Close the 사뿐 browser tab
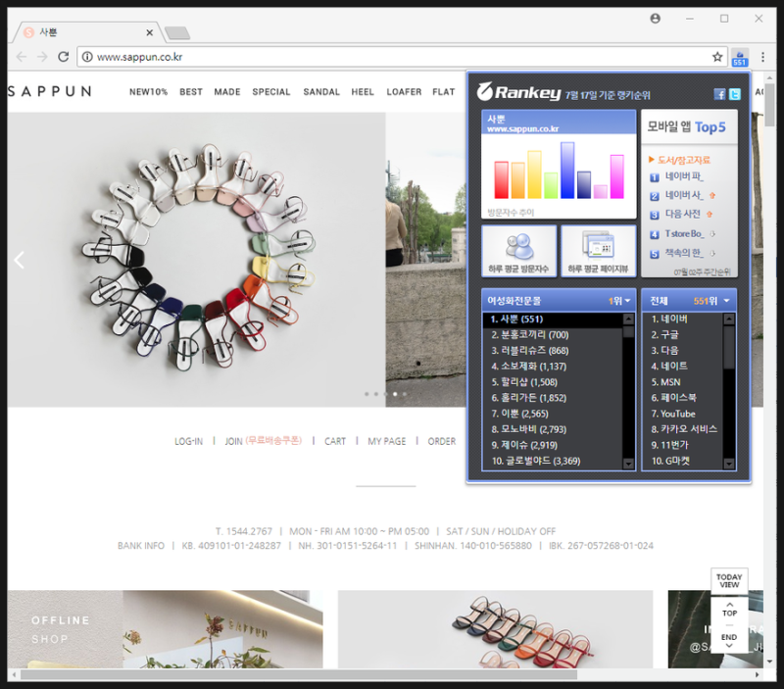Viewport: 784px width, 689px height. (x=150, y=32)
